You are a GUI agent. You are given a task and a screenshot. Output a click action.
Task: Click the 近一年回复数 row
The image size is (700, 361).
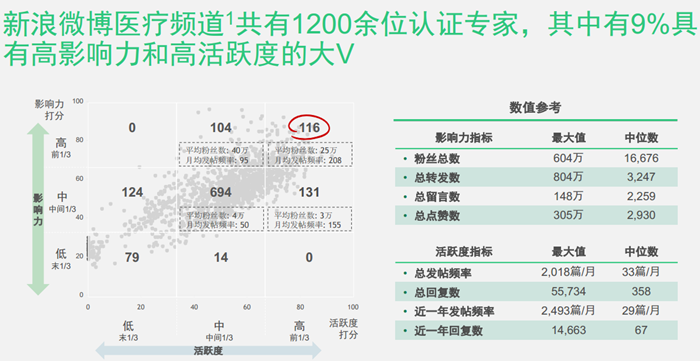[536, 330]
